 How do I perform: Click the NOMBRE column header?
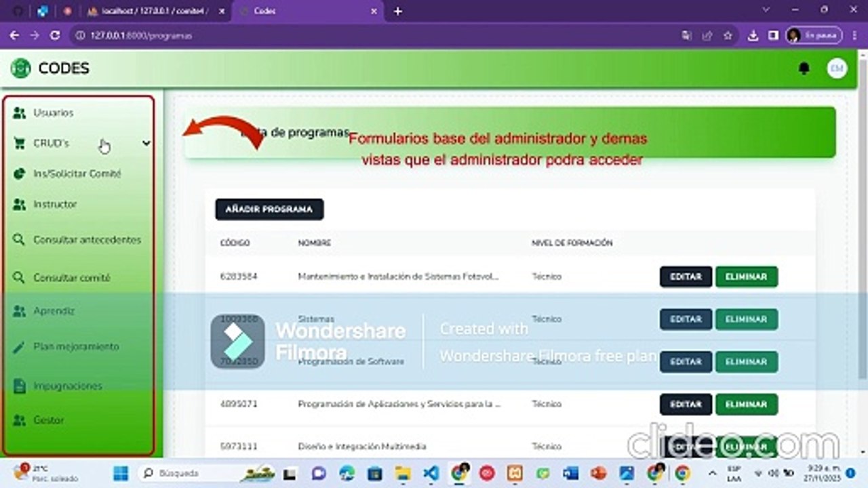[x=314, y=243]
